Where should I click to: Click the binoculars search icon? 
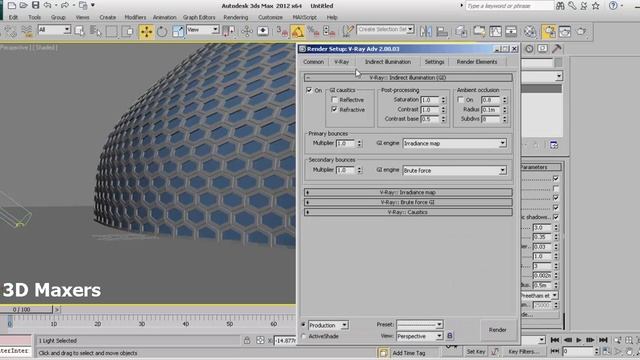[x=560, y=6]
